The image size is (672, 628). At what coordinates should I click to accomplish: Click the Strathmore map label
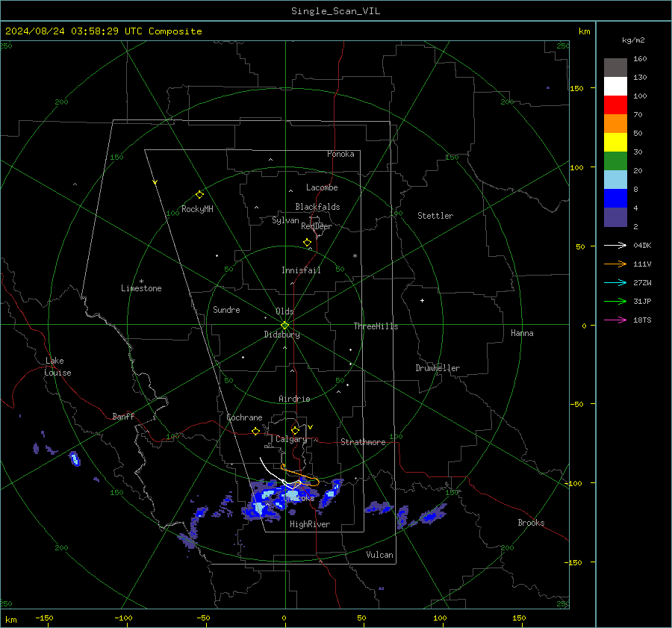363,442
